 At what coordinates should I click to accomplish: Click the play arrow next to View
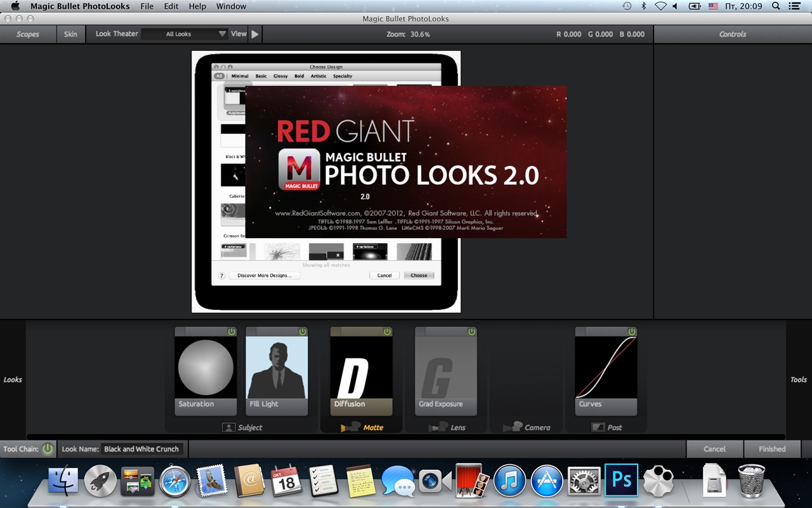pyautogui.click(x=255, y=34)
